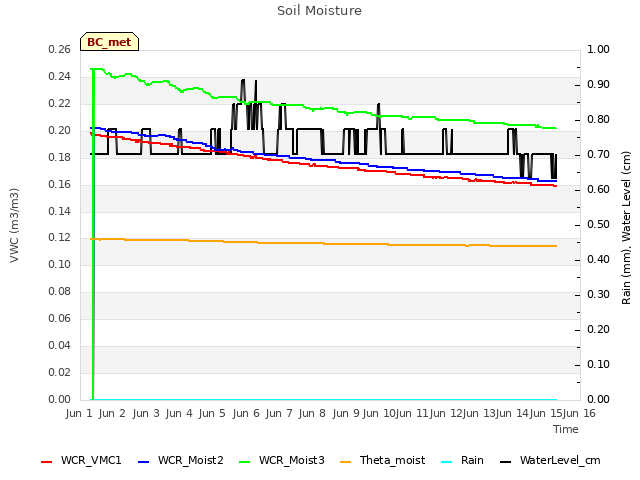The width and height of the screenshot is (640, 480).
Task: Click the Rain (mm), Water Level (cm) axis label
Action: [626, 228]
